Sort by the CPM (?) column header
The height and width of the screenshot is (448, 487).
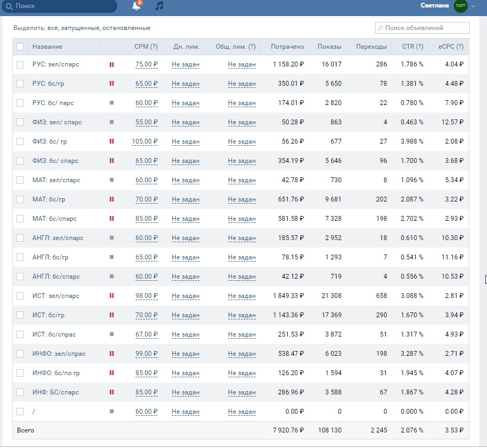click(x=146, y=47)
